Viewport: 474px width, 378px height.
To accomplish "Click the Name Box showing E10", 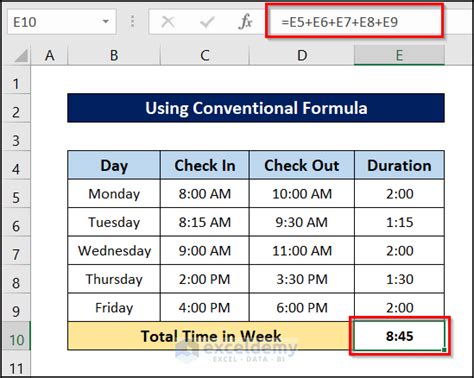I will coord(62,22).
